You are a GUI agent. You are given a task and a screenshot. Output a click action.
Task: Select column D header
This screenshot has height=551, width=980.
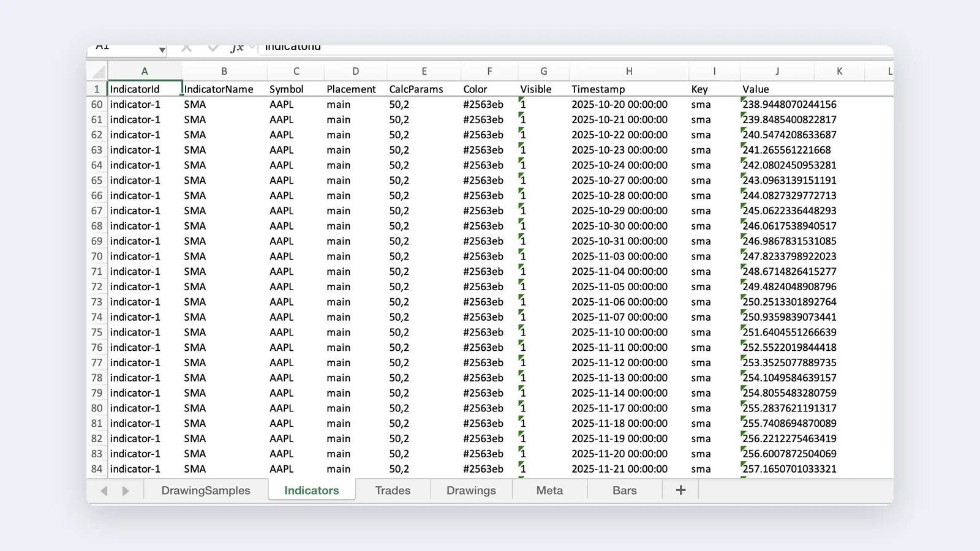point(355,72)
